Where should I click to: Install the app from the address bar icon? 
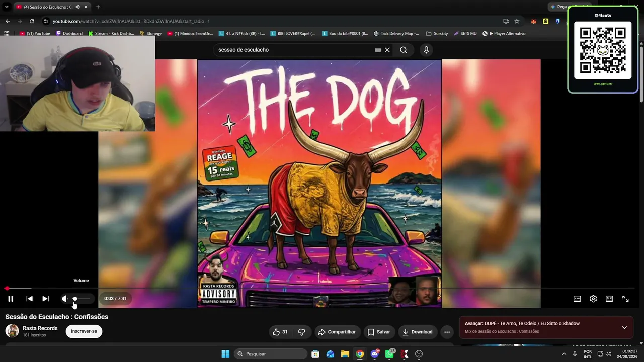[506, 21]
